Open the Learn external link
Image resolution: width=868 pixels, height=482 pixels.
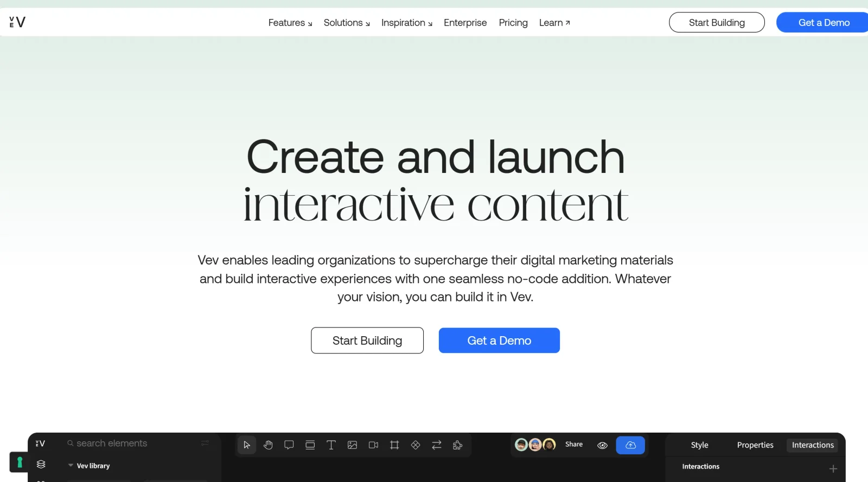point(554,23)
